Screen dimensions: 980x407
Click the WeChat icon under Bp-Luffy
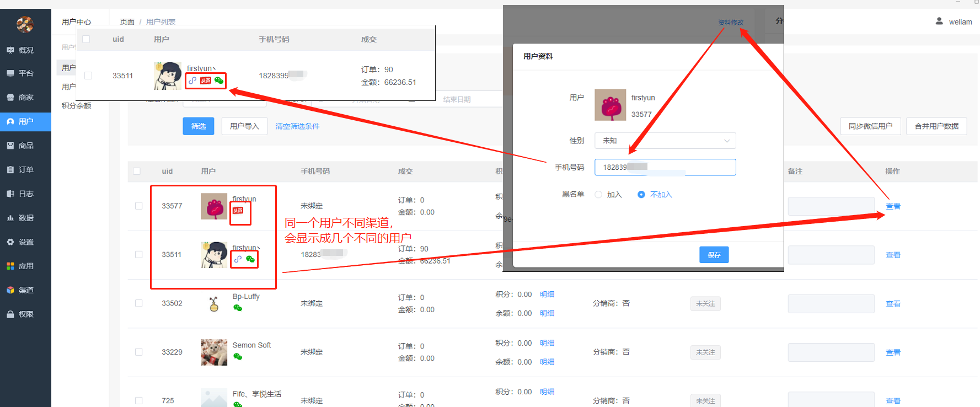pos(238,308)
